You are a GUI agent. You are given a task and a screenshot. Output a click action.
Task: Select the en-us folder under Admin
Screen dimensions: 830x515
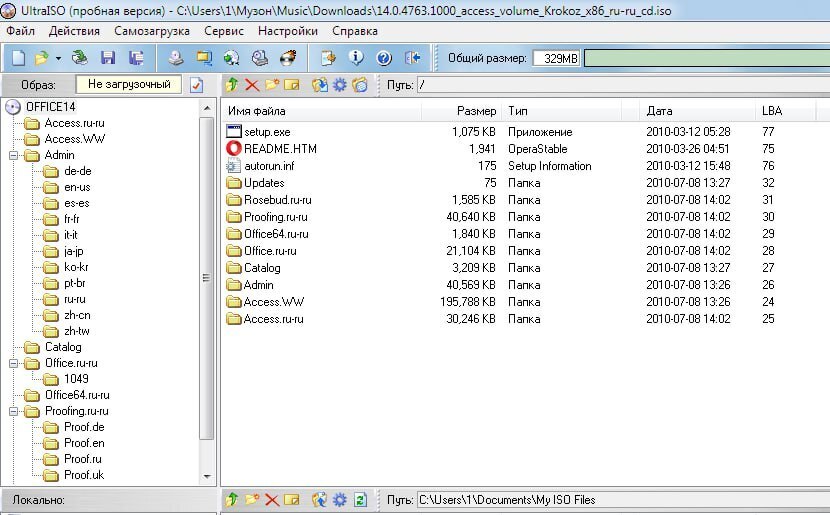[77, 187]
